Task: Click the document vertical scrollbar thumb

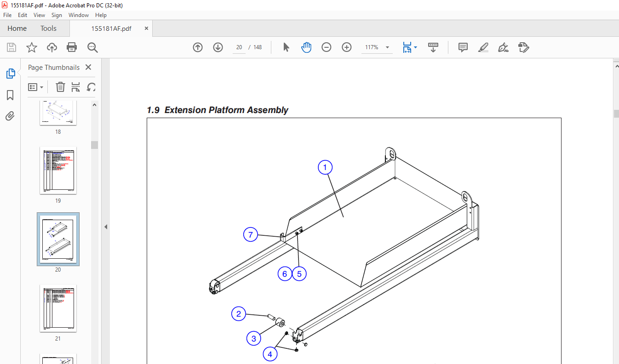Action: pyautogui.click(x=616, y=114)
